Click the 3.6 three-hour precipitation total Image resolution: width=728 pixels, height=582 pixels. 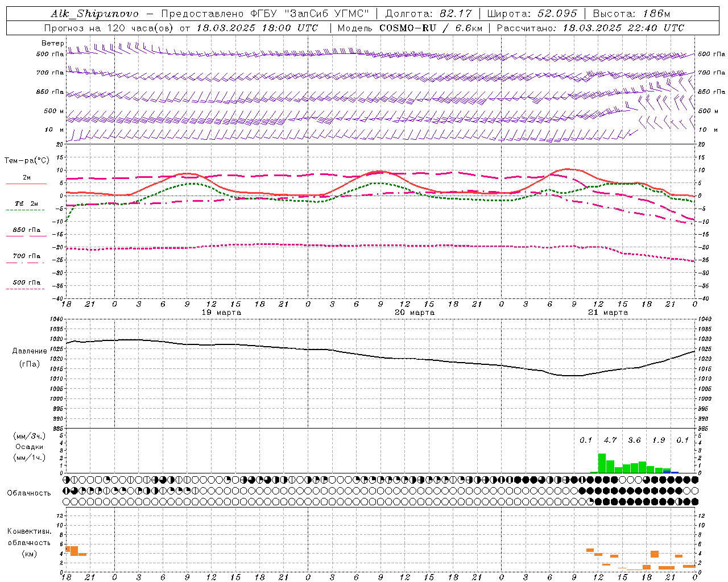(x=634, y=440)
